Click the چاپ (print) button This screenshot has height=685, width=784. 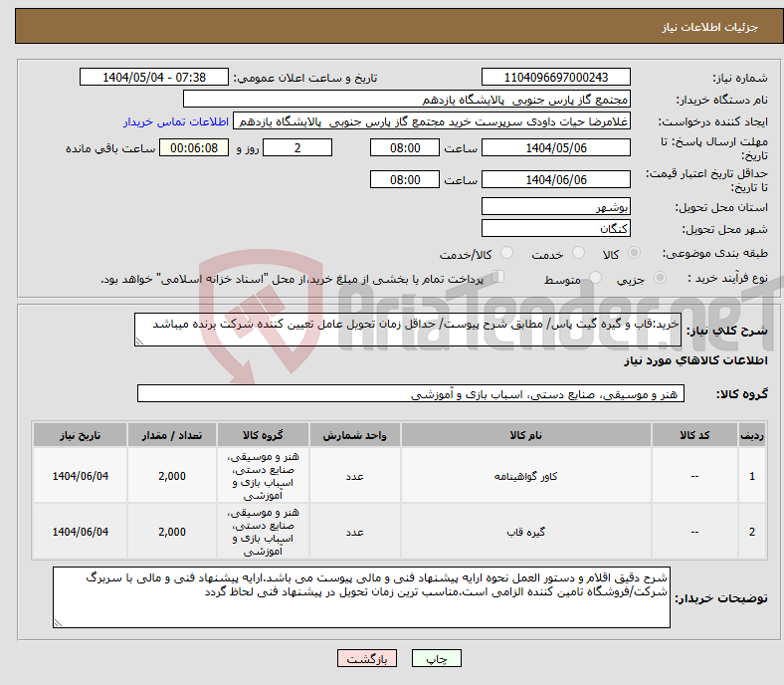pos(436,658)
